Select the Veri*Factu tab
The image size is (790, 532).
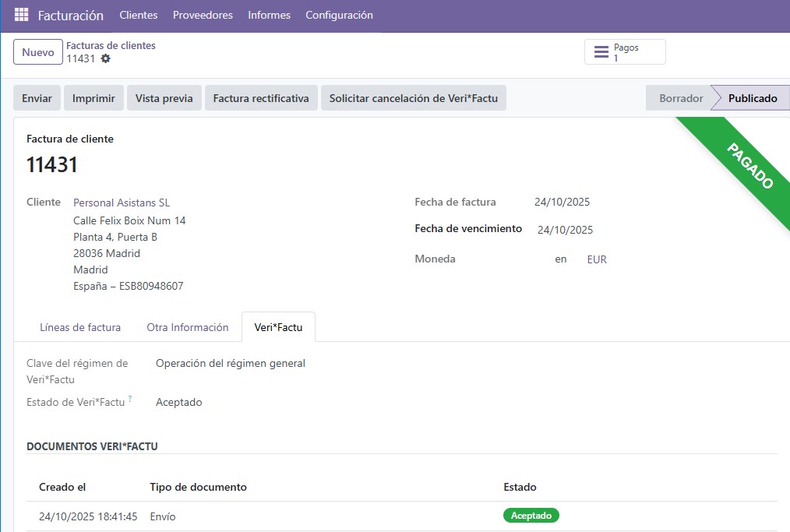coord(278,327)
